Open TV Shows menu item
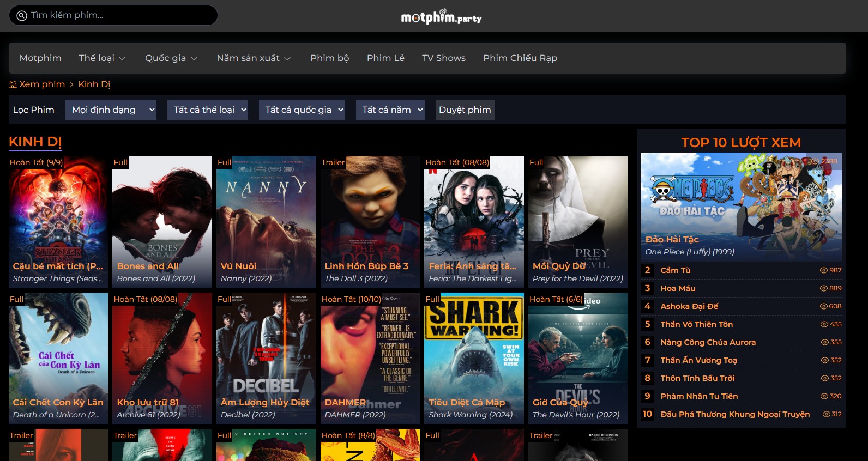The image size is (868, 461). pos(444,58)
